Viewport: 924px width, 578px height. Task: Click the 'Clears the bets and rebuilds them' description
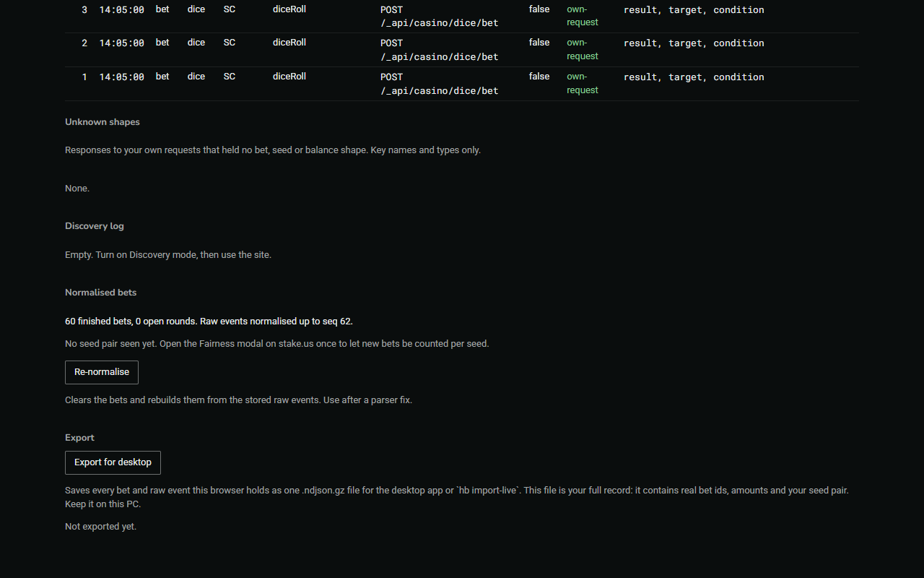(238, 400)
